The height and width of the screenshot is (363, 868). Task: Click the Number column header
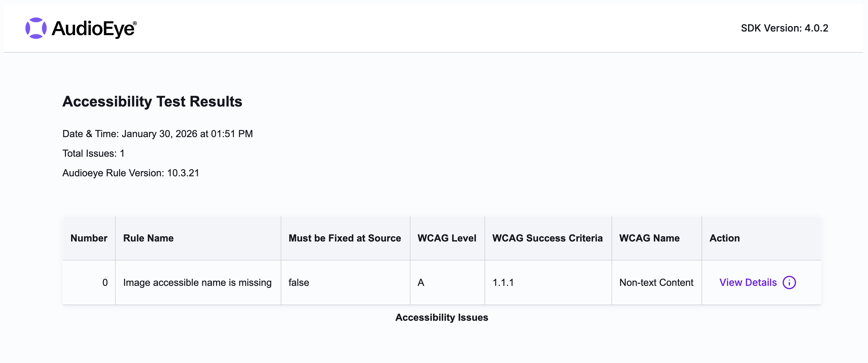(89, 238)
